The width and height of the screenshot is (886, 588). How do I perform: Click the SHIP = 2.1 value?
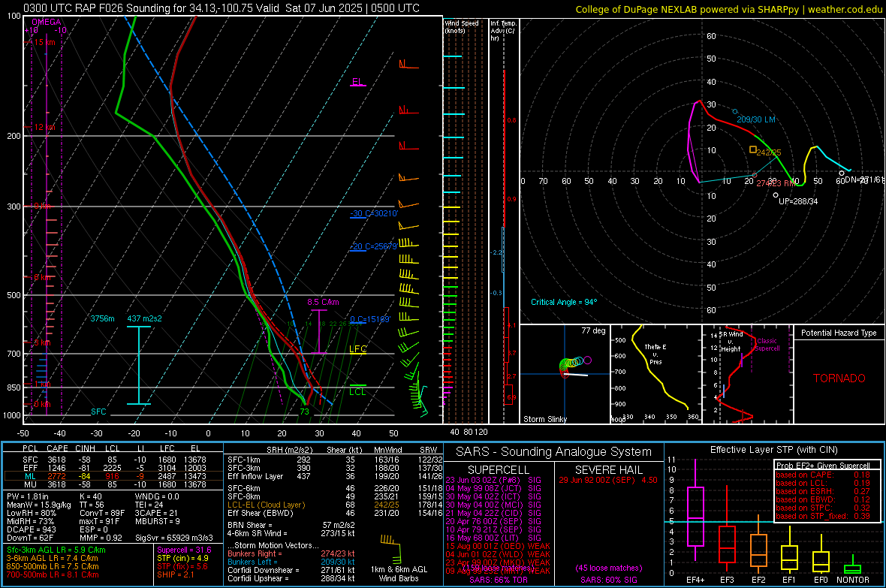pos(176,575)
